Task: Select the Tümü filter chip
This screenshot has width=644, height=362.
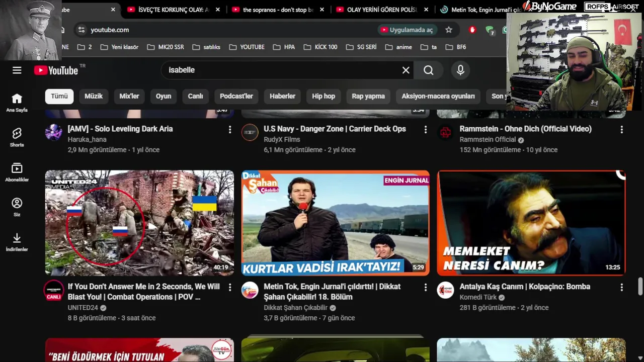Action: click(x=59, y=96)
